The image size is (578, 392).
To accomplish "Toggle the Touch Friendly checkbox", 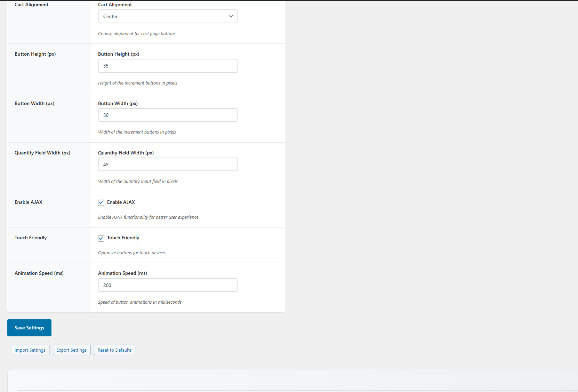I will (101, 238).
